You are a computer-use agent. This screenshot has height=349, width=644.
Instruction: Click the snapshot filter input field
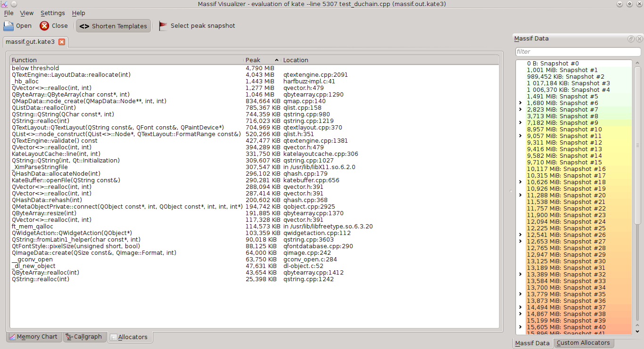pyautogui.click(x=578, y=52)
